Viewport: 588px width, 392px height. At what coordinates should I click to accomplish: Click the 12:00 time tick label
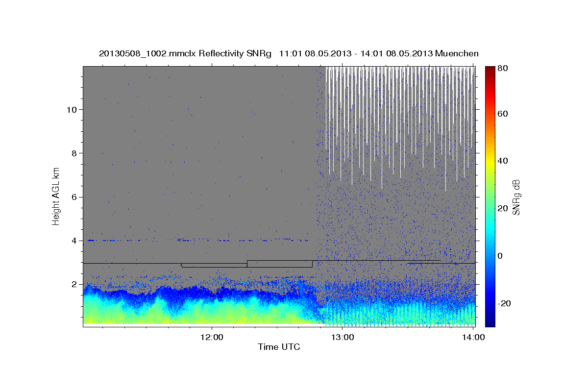pos(212,337)
